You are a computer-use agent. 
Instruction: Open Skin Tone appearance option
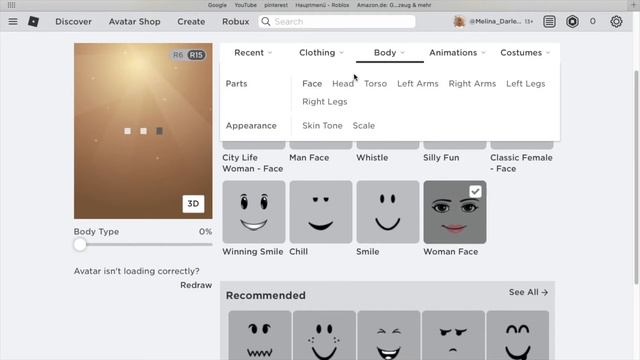[x=322, y=126]
